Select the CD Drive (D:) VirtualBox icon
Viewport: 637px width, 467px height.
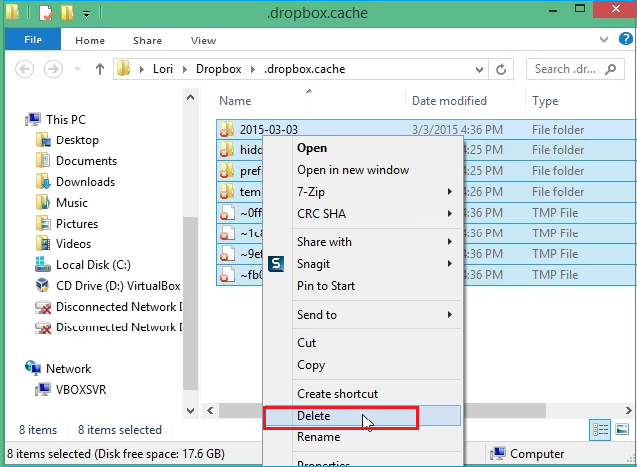click(43, 286)
